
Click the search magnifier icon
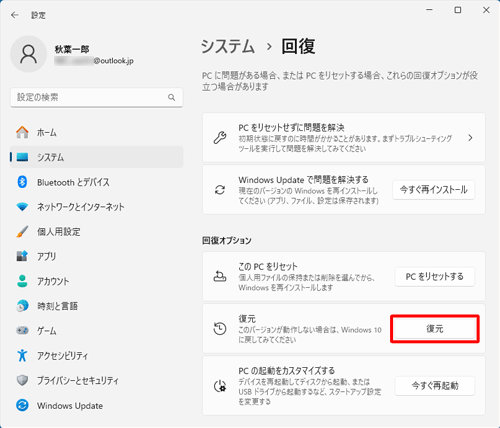click(171, 97)
